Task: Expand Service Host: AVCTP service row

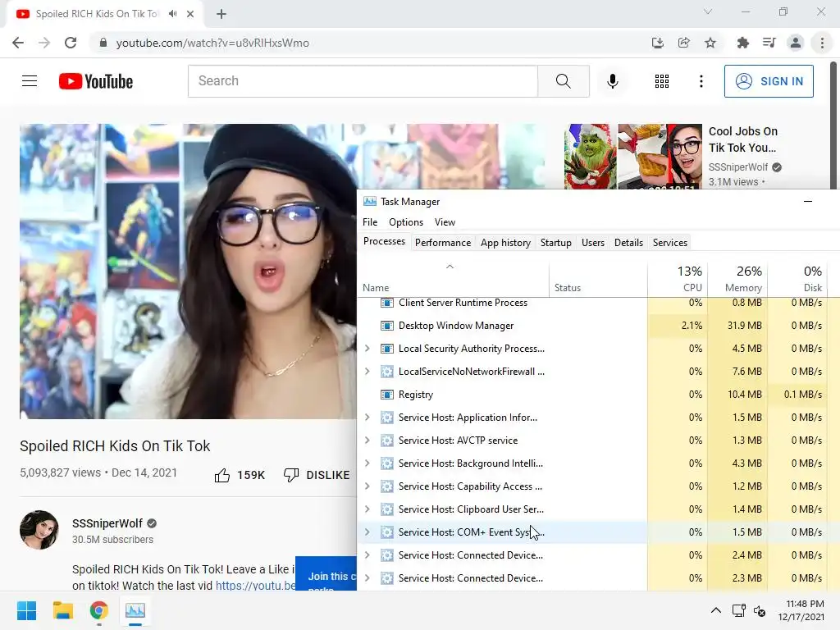Action: (x=367, y=441)
